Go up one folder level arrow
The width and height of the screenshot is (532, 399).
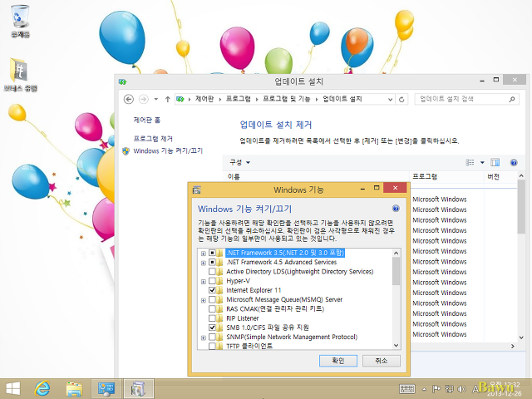click(x=167, y=99)
